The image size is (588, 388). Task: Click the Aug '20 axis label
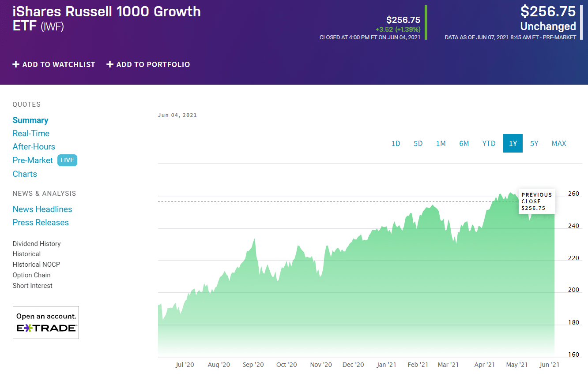click(219, 365)
